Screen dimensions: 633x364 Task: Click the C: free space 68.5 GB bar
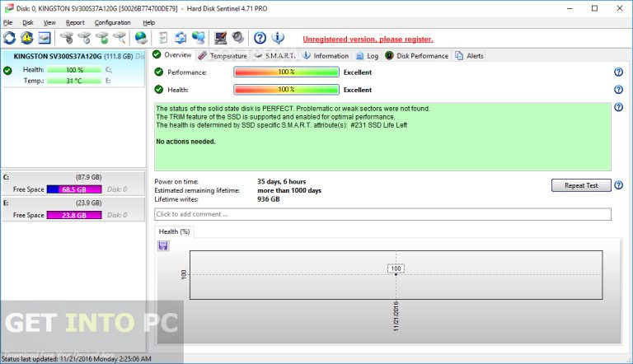pyautogui.click(x=74, y=189)
